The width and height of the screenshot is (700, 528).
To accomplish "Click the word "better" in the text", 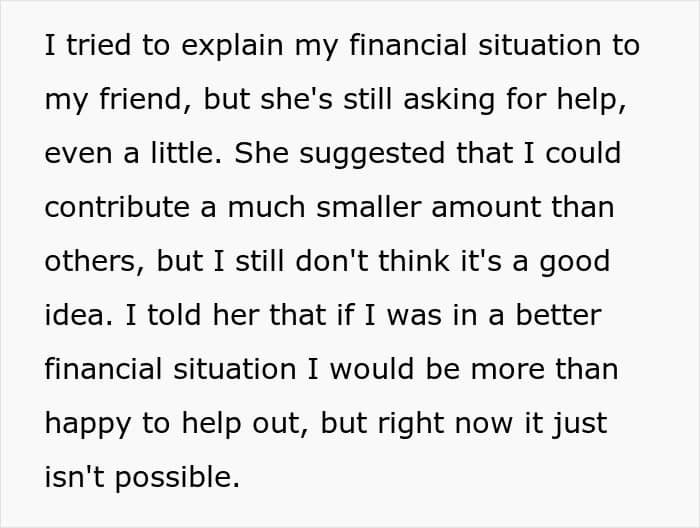I will point(559,315).
